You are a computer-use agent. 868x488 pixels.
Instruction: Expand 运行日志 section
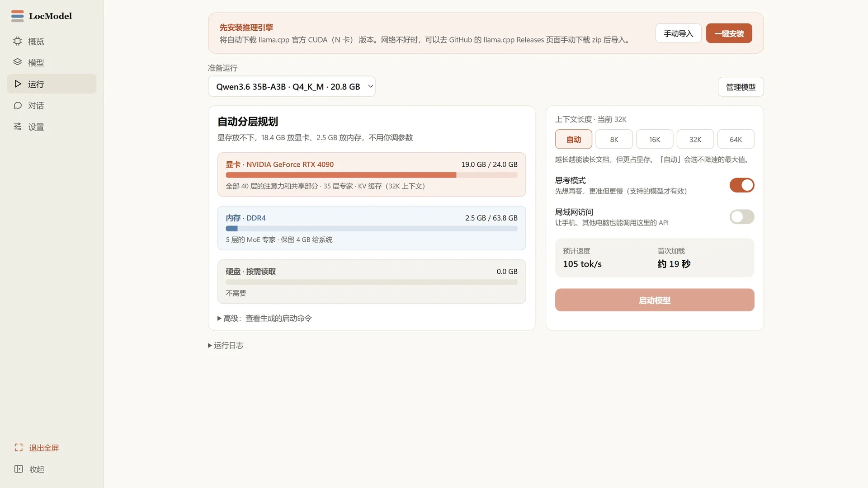(226, 345)
